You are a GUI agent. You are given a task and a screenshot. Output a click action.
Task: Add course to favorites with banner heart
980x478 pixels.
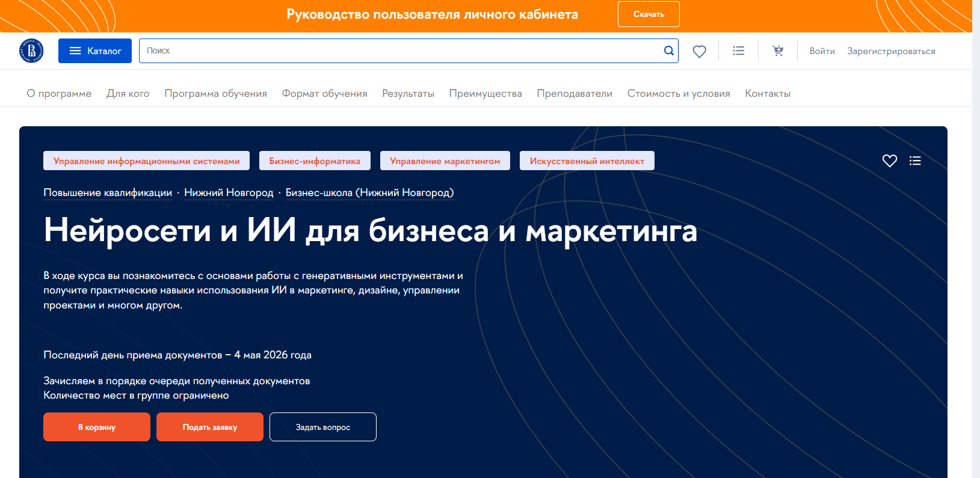pos(889,161)
